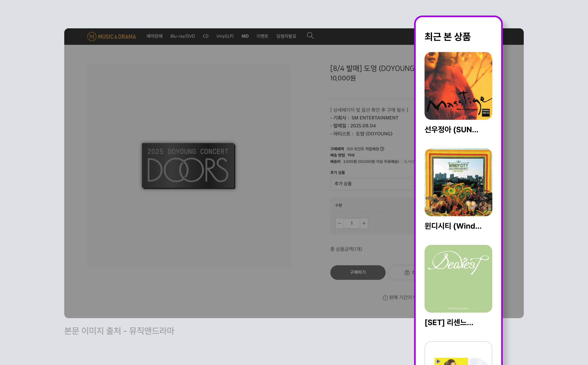Open the Blu-ray/DVD menu
The image size is (588, 365).
pyautogui.click(x=183, y=36)
